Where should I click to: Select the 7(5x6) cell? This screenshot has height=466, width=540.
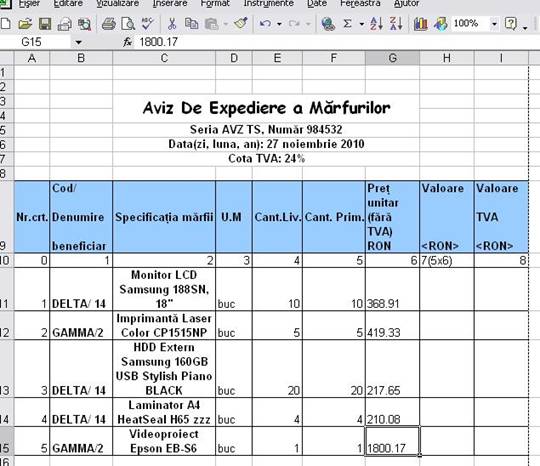pos(447,260)
